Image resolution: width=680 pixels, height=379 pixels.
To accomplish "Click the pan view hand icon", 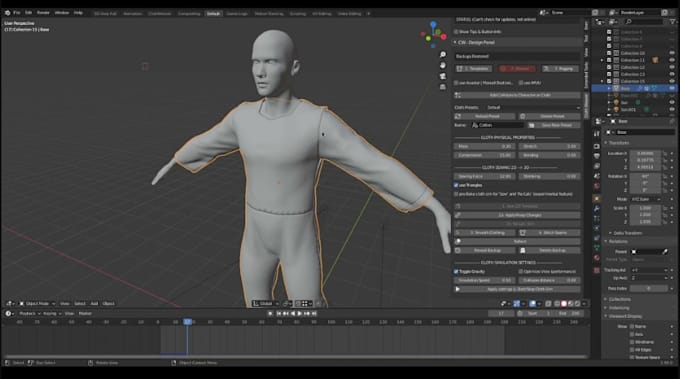I will click(x=442, y=65).
